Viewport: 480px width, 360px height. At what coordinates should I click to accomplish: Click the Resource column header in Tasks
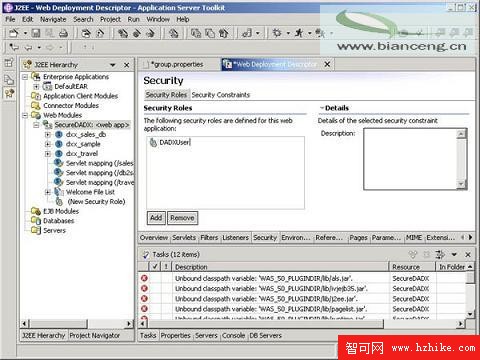pyautogui.click(x=412, y=267)
